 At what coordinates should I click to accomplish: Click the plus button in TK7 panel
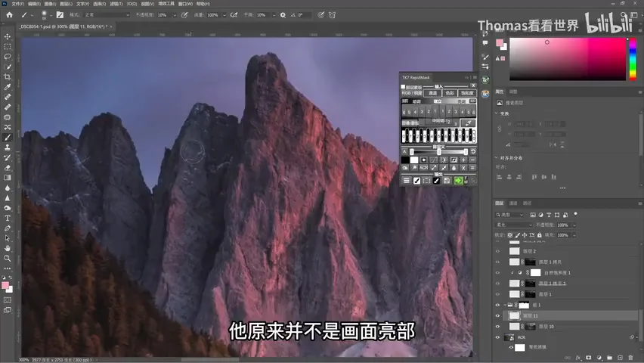coord(463,160)
